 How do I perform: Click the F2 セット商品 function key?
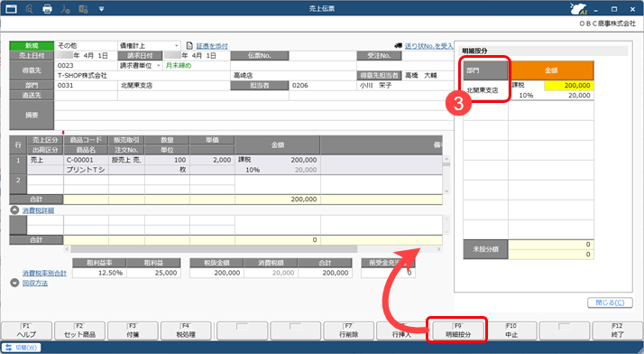pyautogui.click(x=79, y=331)
